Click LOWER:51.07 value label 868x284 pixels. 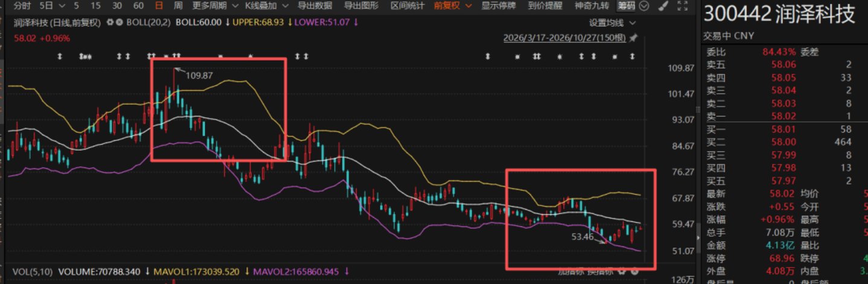pyautogui.click(x=323, y=22)
